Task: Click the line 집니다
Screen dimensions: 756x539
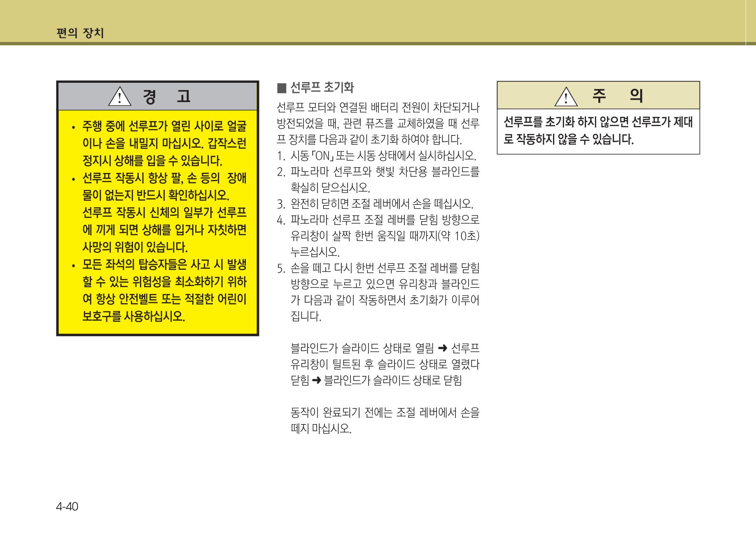Action: click(x=306, y=317)
